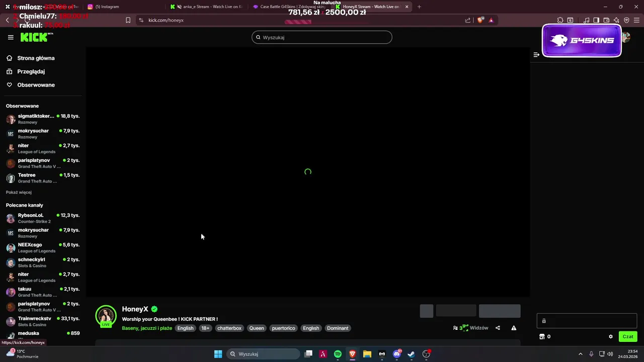This screenshot has height=362, width=644.
Task: Open Task View on the taskbar
Action: pyautogui.click(x=308, y=354)
